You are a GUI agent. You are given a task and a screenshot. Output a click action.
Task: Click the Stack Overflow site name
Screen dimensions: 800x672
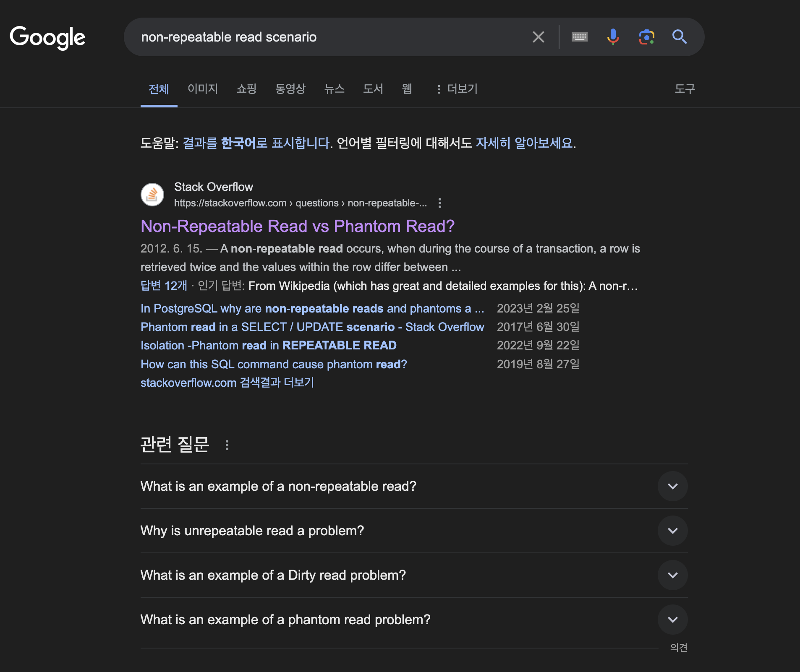point(214,187)
